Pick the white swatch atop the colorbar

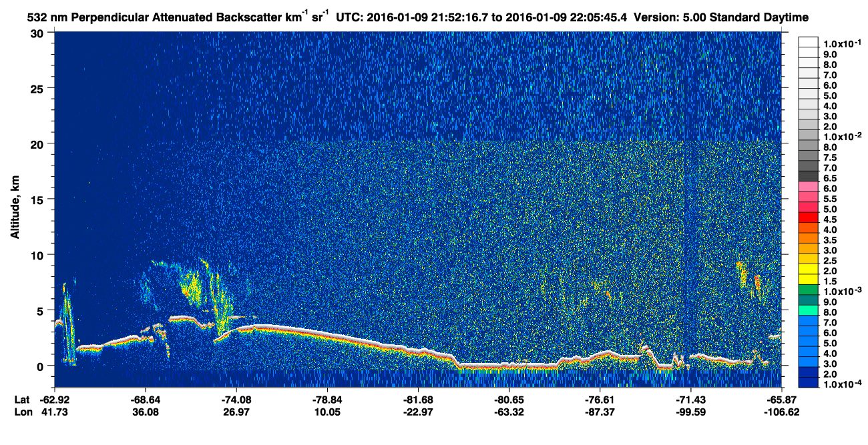(809, 42)
